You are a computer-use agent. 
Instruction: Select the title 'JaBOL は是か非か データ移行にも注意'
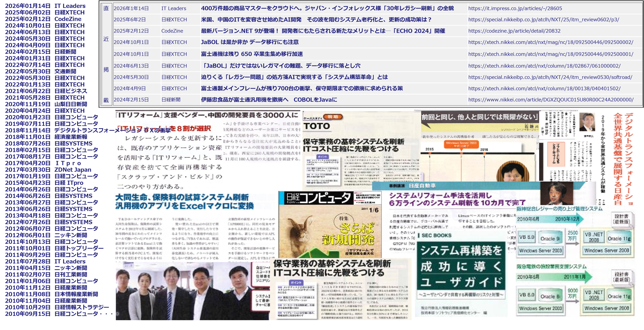tap(250, 42)
